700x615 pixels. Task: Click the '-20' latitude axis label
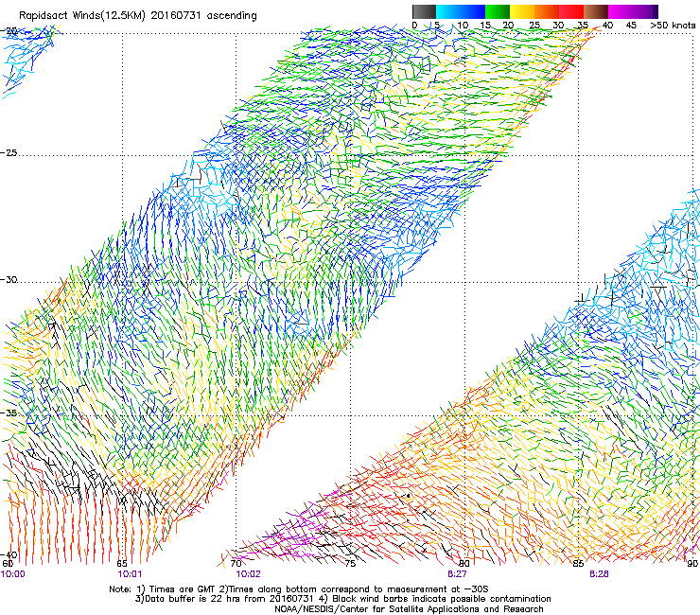coord(9,31)
